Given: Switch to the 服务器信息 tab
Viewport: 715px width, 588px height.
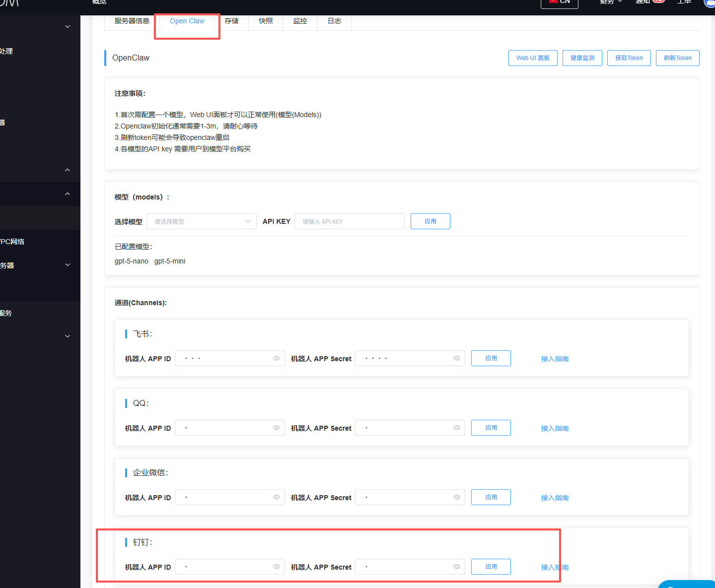Looking at the screenshot, I should [x=132, y=21].
